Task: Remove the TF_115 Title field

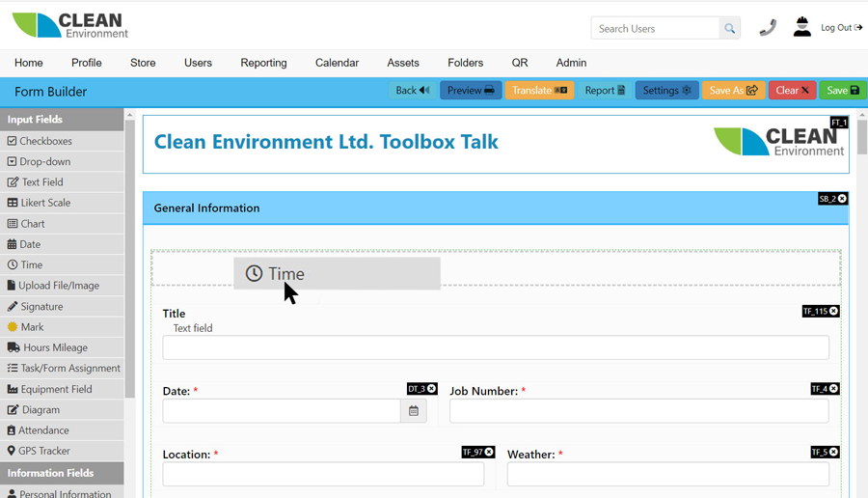Action: [833, 311]
